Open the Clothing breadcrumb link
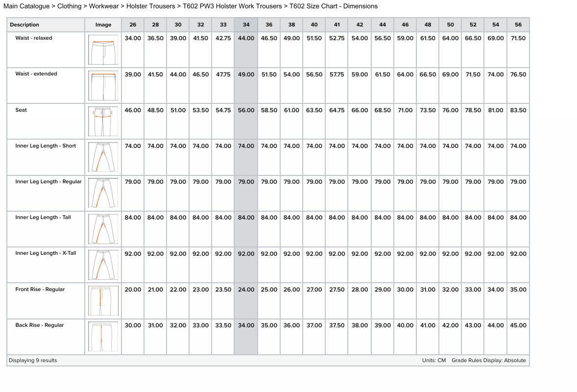The height and width of the screenshot is (392, 577). pyautogui.click(x=69, y=6)
